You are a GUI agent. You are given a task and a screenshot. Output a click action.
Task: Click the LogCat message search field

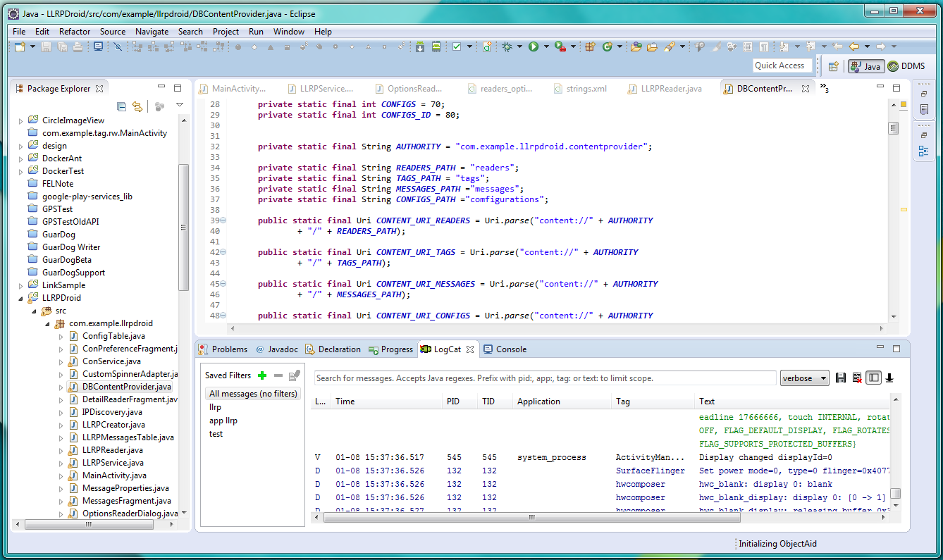pyautogui.click(x=546, y=378)
